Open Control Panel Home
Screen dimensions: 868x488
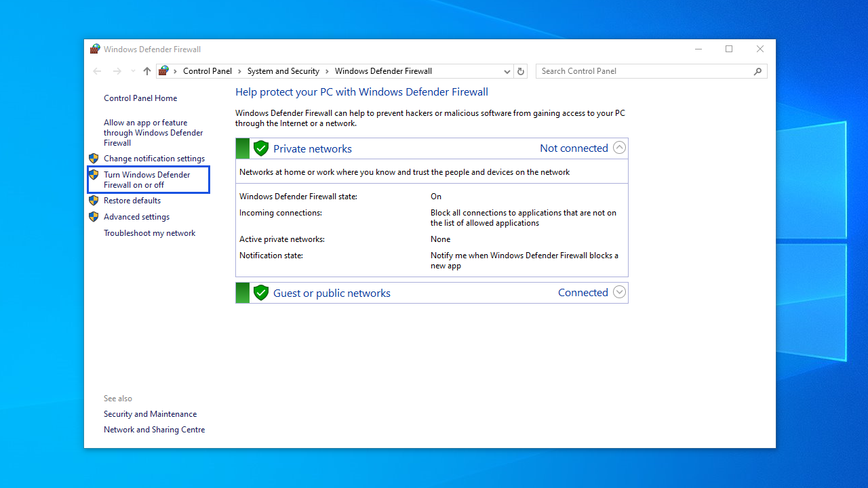(x=140, y=98)
